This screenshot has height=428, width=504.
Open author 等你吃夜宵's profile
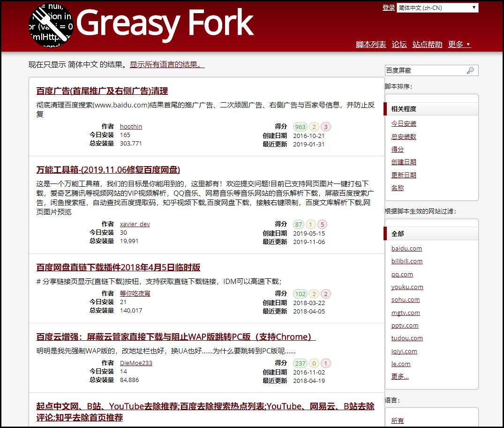[x=135, y=293]
